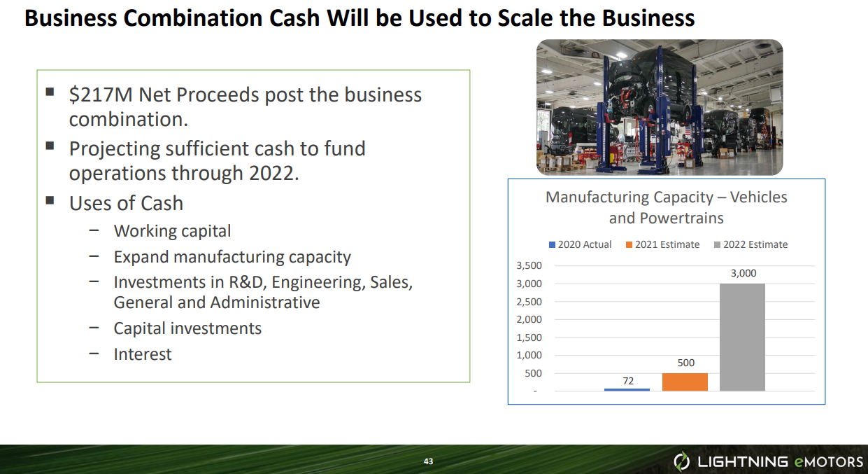This screenshot has width=868, height=474.
Task: Expand the Uses of Cash list item
Action: (x=126, y=203)
